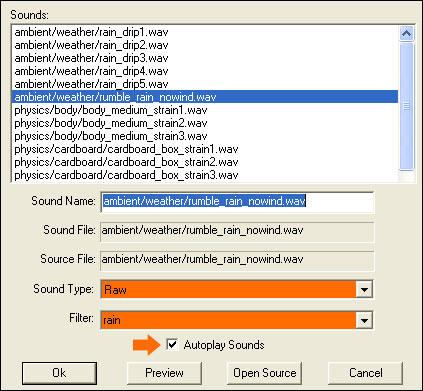Select ambient/weather/rain_drip2.wav in list
Viewport: 423px width, 391px height.
point(205,45)
